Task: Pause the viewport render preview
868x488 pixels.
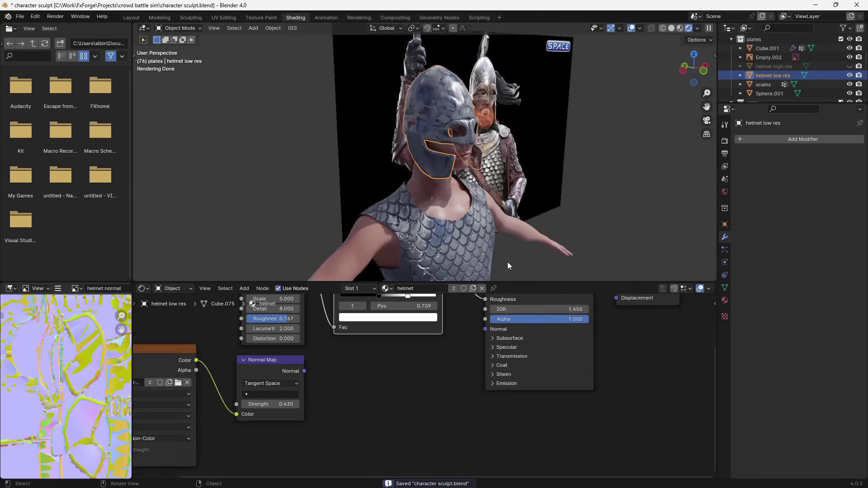Action: point(709,28)
